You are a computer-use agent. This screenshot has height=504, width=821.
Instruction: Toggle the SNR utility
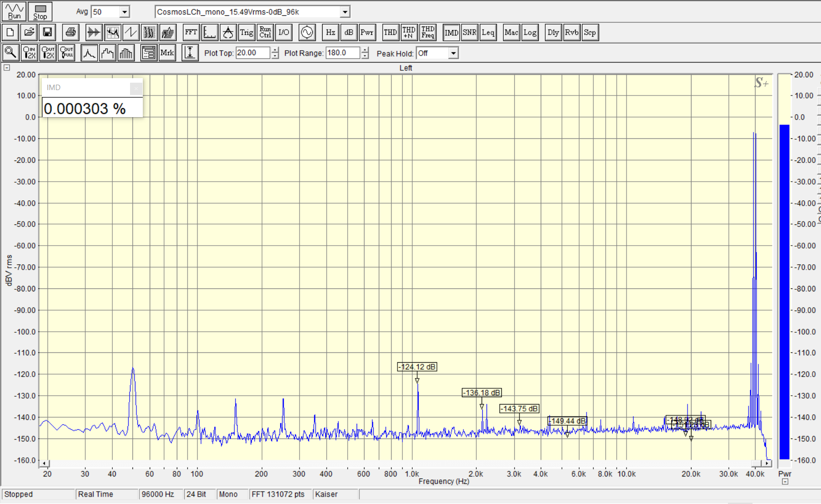tap(469, 32)
